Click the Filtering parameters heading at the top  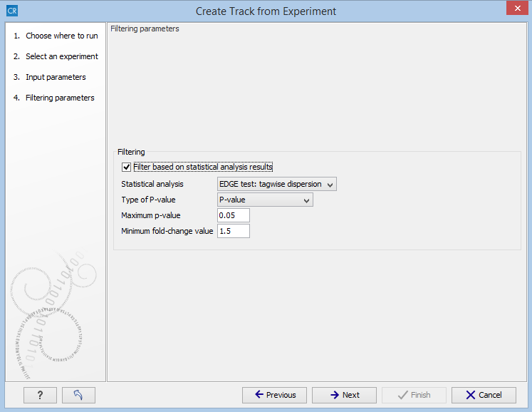click(145, 29)
